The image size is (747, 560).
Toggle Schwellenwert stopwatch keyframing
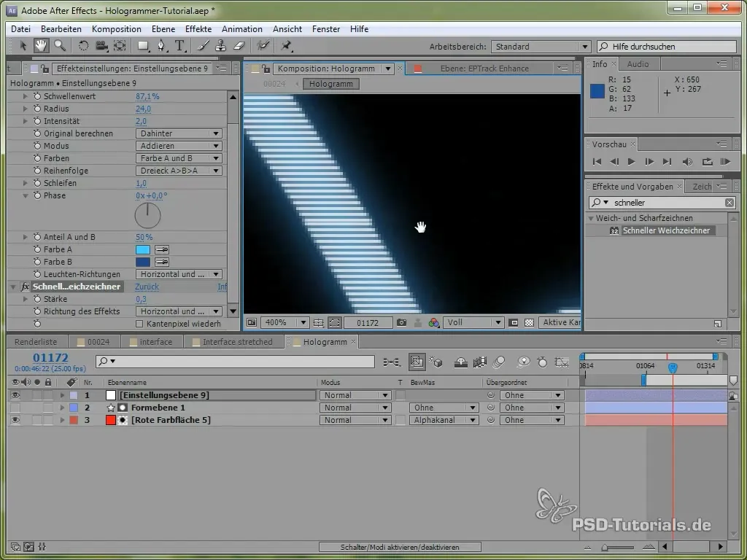click(37, 96)
